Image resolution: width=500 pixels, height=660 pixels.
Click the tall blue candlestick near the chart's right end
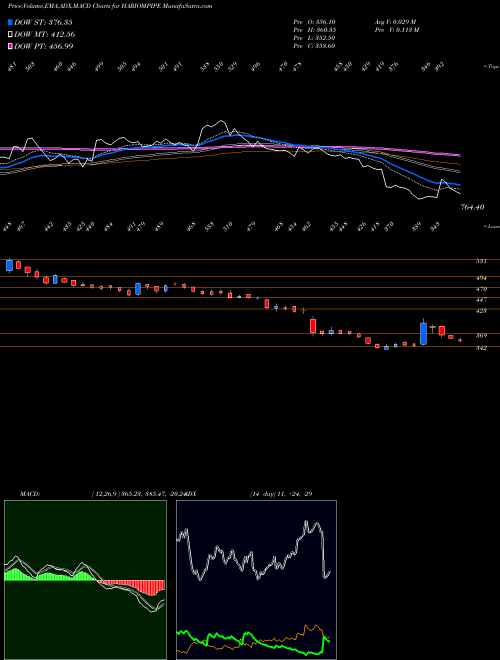[x=423, y=333]
